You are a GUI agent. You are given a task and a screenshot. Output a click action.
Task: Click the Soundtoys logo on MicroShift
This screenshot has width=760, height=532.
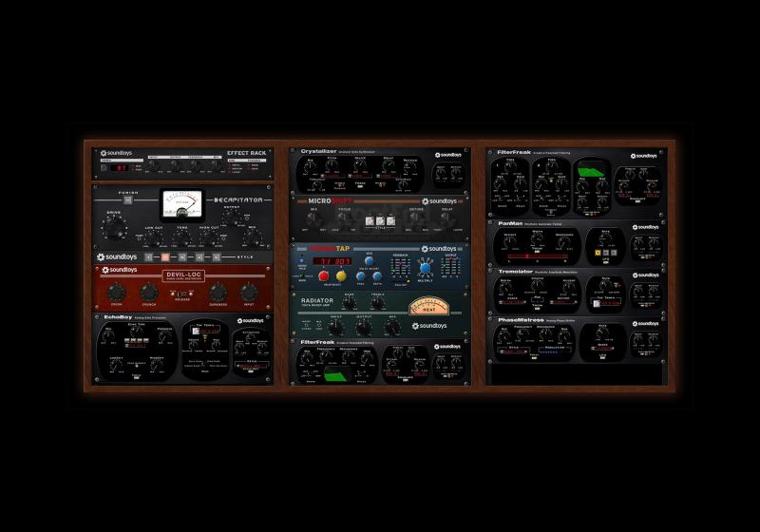click(439, 201)
